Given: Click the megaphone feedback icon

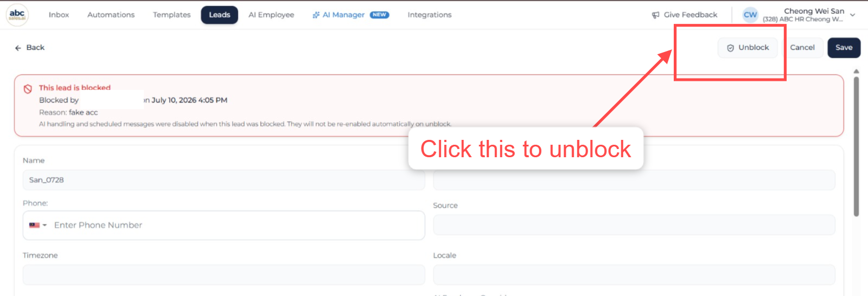Looking at the screenshot, I should coord(655,15).
